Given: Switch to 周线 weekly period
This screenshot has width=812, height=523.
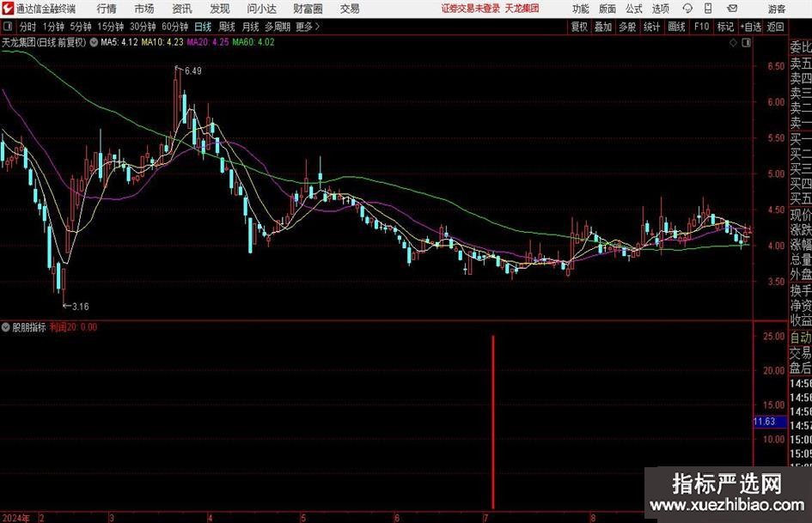Looking at the screenshot, I should tap(227, 27).
